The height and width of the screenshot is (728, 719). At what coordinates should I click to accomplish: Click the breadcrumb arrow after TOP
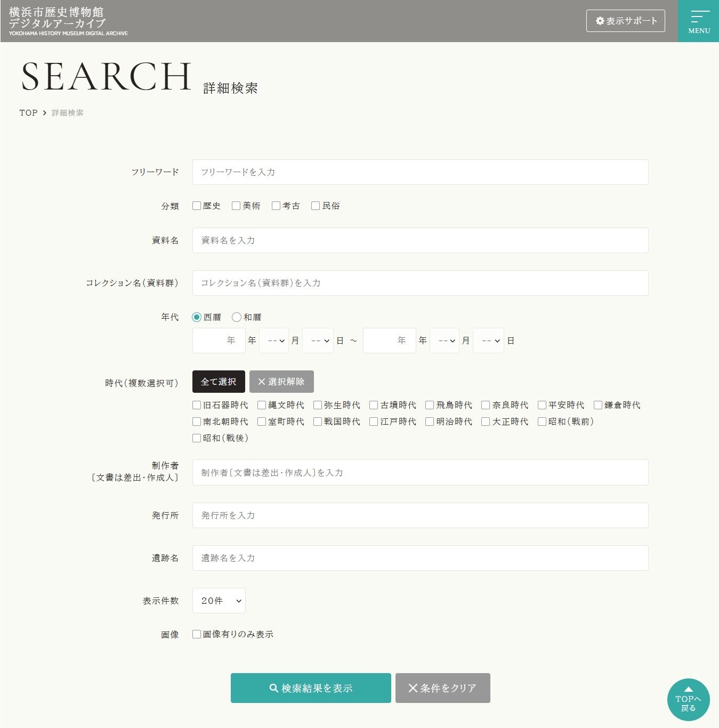click(45, 113)
